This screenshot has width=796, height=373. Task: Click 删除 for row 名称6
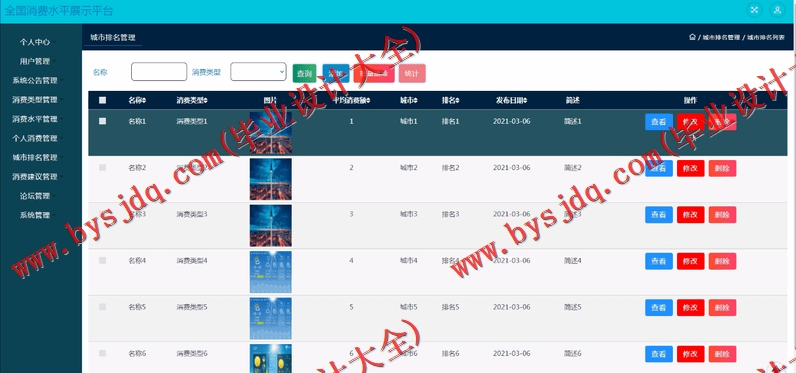pyautogui.click(x=722, y=354)
